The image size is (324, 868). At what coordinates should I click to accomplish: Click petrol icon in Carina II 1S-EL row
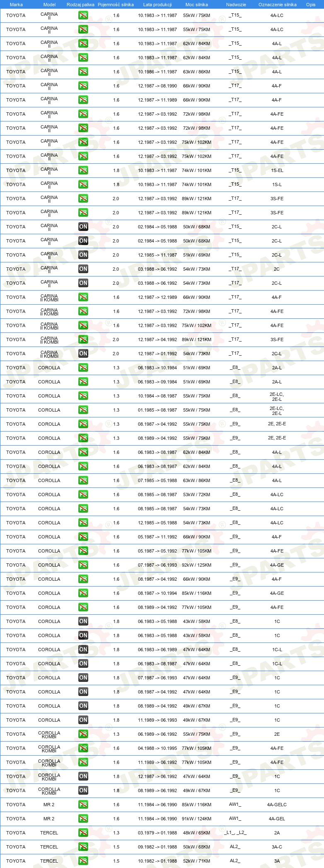(x=83, y=170)
